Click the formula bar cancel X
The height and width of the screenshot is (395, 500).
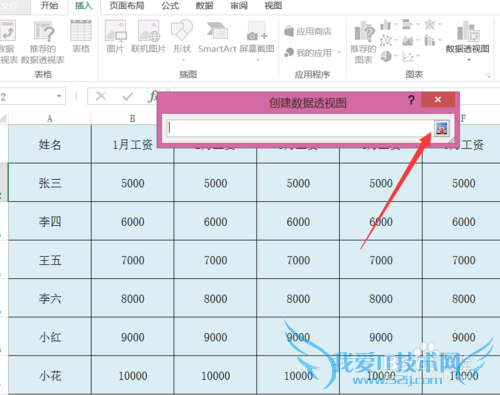101,97
